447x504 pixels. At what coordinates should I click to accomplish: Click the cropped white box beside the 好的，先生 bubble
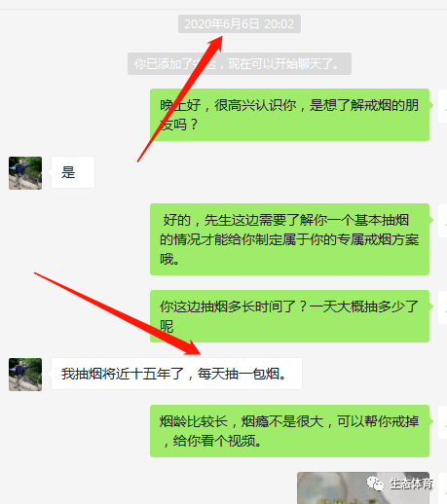(443, 221)
